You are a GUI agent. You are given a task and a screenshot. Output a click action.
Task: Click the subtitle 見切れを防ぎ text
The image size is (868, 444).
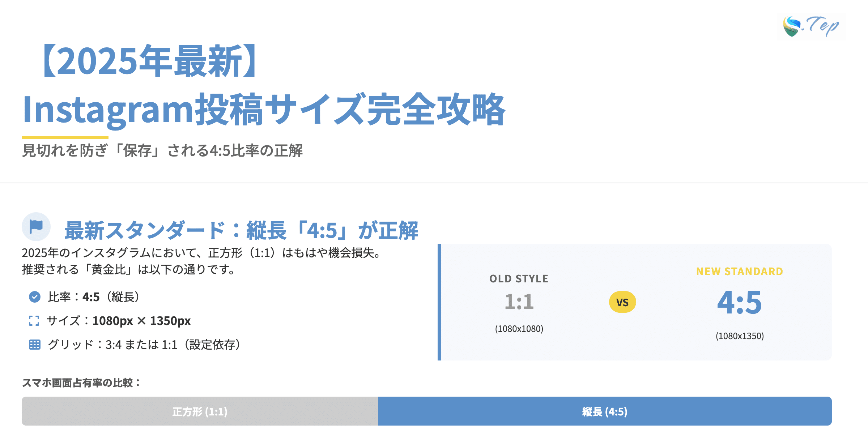coord(162,150)
